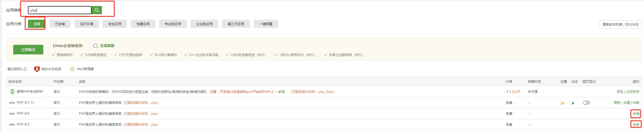This screenshot has width=644, height=132.
Task: Open the 免费应用 category tab
Action: point(143,24)
